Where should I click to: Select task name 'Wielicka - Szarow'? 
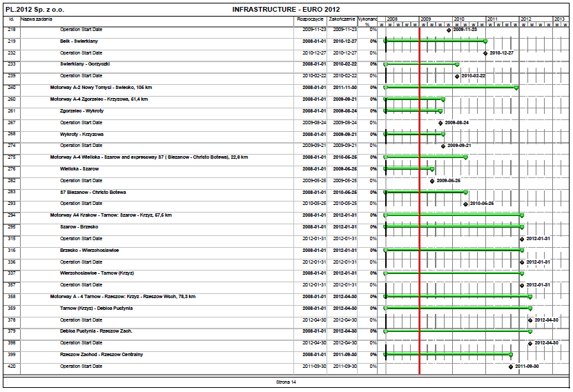click(x=79, y=169)
